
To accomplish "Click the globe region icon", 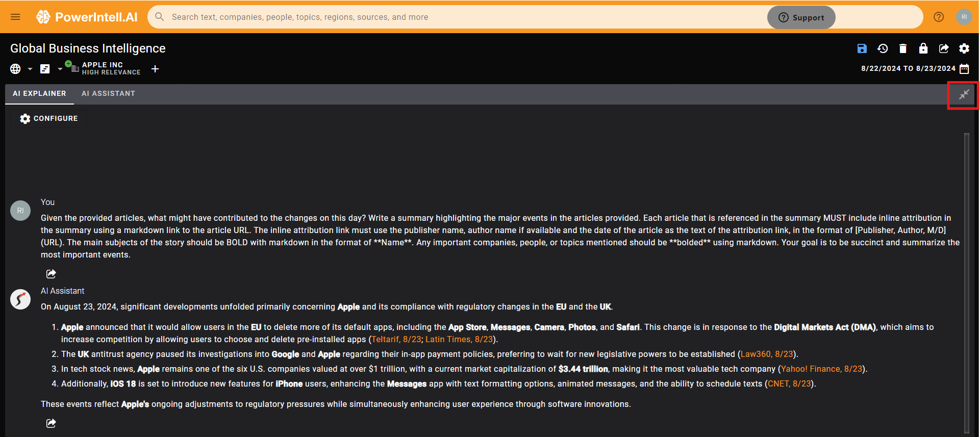I will coord(15,69).
